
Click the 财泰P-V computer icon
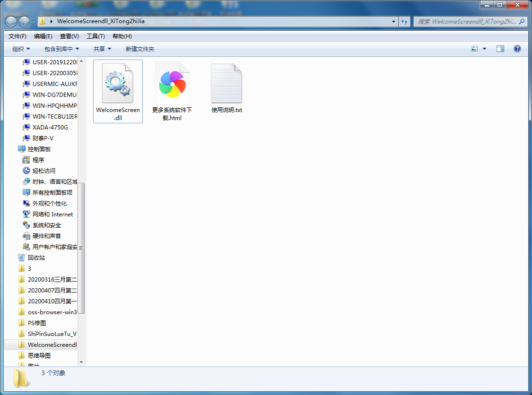click(x=26, y=138)
